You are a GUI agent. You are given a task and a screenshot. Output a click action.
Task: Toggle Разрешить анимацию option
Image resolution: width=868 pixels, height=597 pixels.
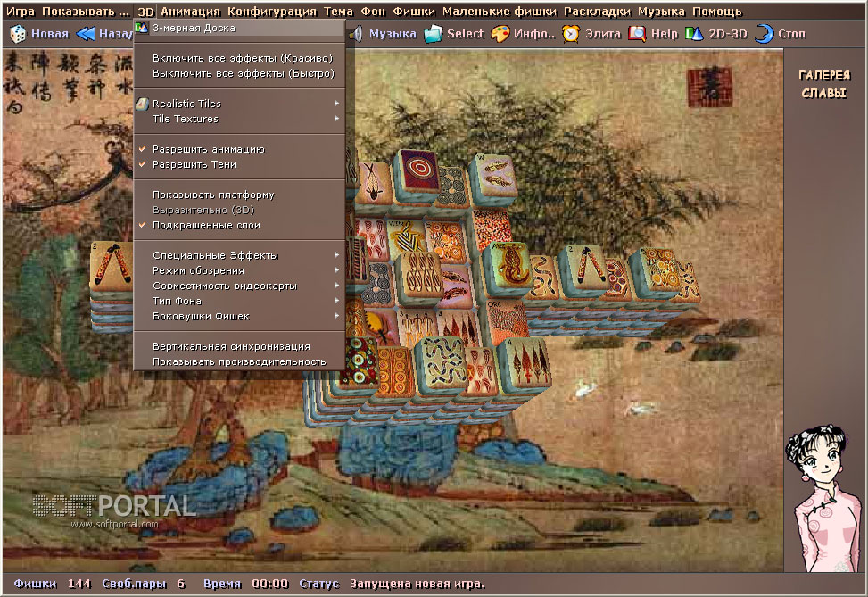(239, 149)
